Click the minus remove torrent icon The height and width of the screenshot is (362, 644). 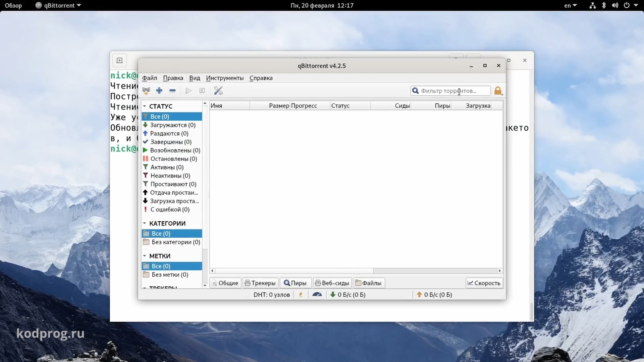[x=172, y=90]
